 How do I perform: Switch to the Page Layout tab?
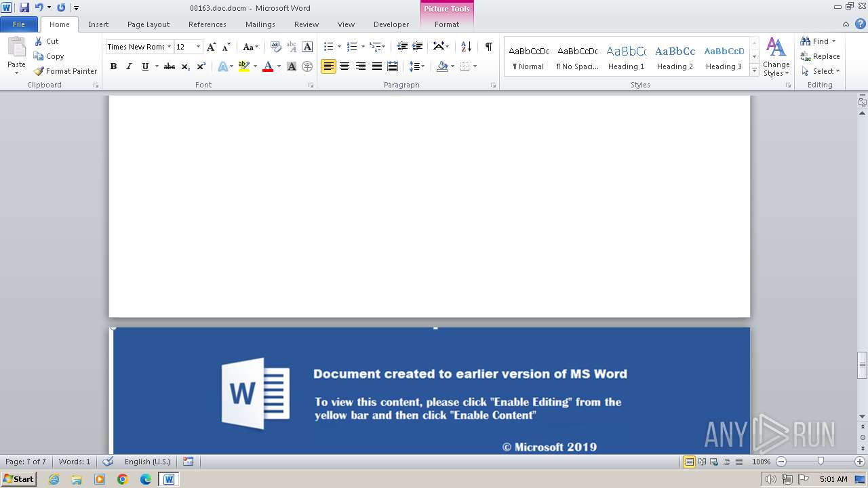[149, 24]
